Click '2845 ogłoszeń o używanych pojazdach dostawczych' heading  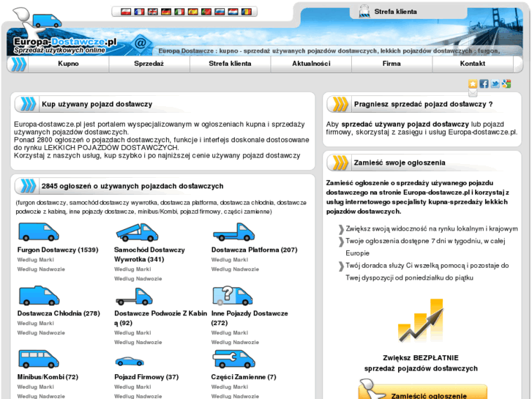point(132,186)
